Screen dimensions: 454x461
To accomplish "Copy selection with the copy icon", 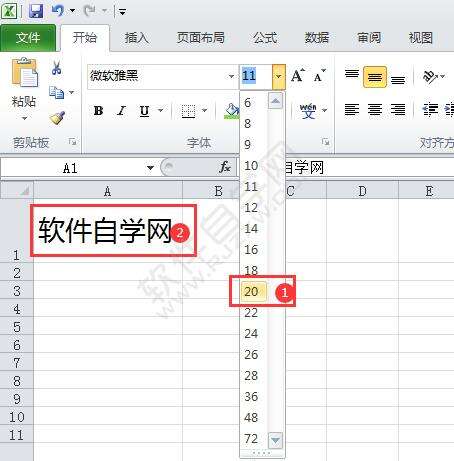I will coord(56,92).
